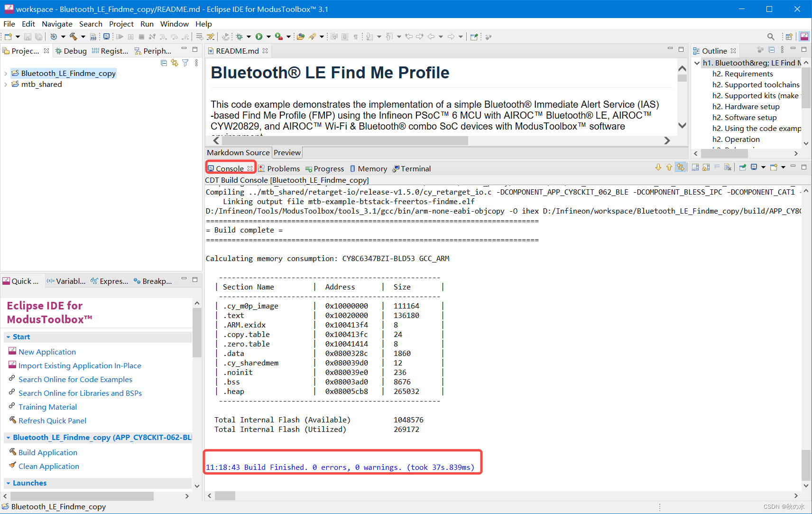The height and width of the screenshot is (514, 812).
Task: Click the README editor horizontal scrollbar
Action: [345, 140]
